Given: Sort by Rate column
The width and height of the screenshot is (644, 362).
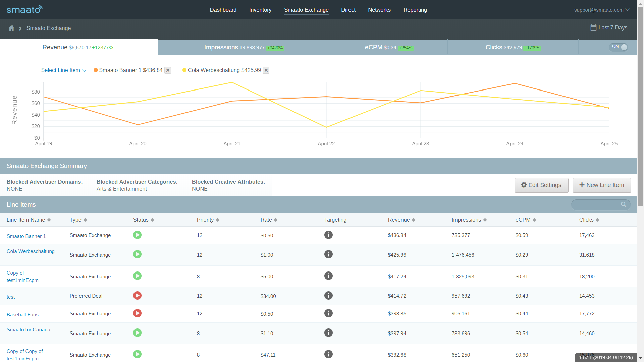Looking at the screenshot, I should [x=269, y=220].
